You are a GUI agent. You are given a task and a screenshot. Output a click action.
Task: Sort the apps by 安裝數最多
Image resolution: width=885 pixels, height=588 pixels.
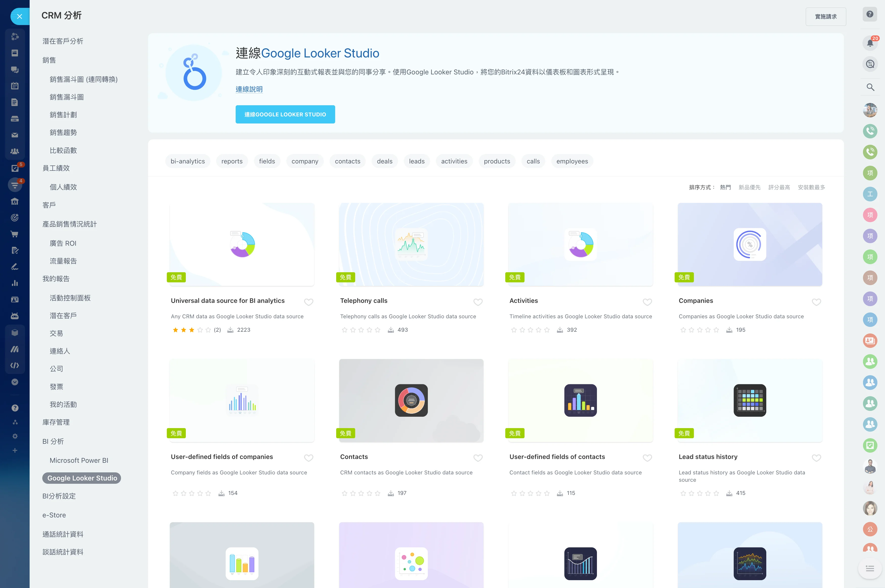(x=811, y=187)
